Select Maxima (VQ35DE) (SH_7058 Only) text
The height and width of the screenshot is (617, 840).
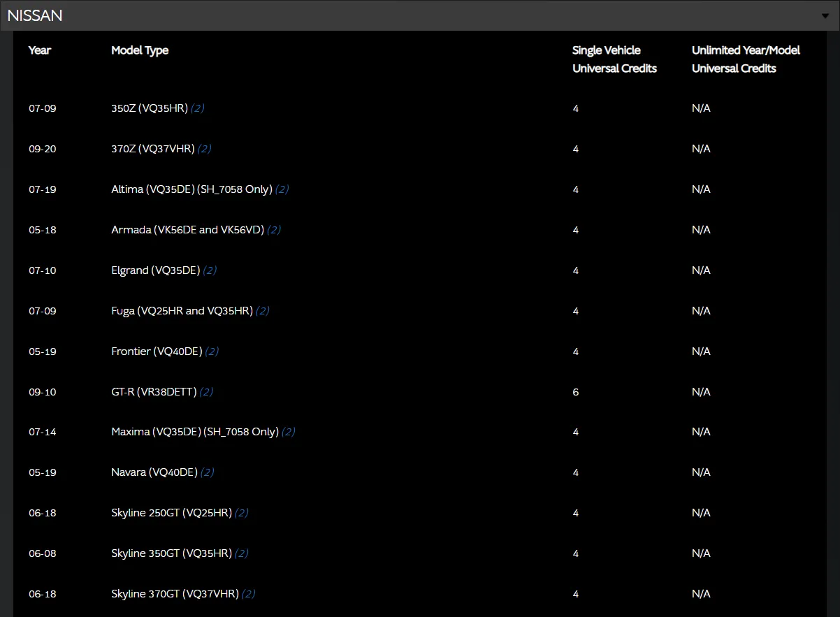coord(195,432)
